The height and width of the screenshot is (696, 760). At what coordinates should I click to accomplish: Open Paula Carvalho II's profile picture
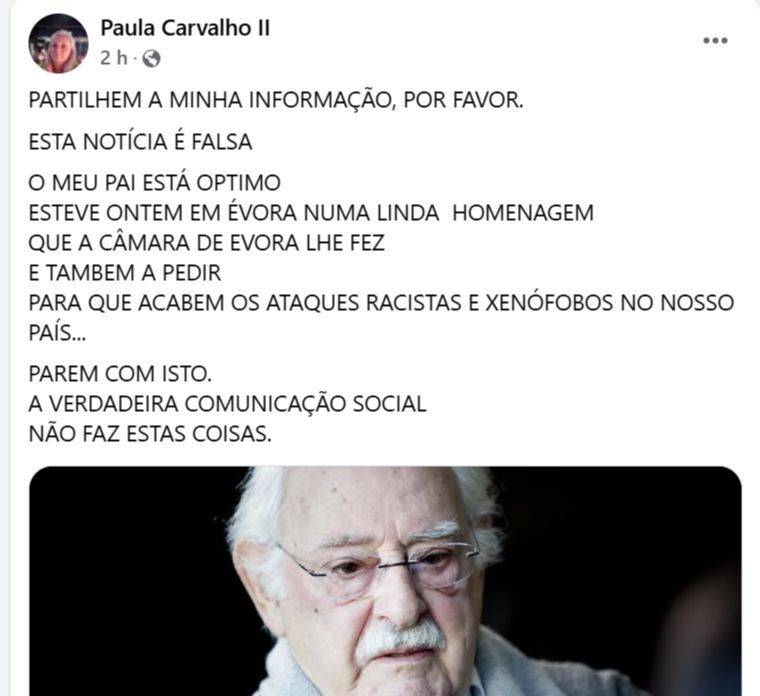tap(59, 44)
